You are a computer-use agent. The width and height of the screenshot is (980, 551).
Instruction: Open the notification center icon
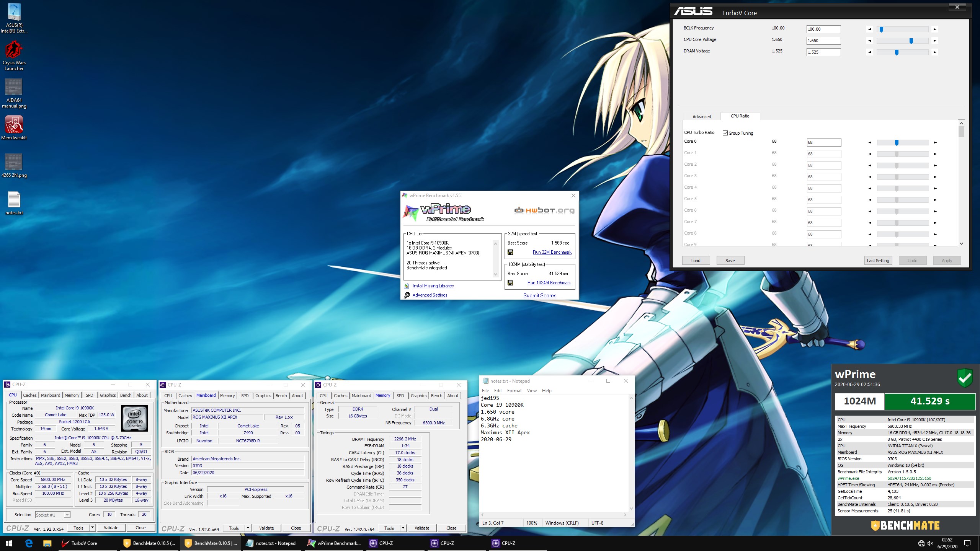(x=967, y=543)
